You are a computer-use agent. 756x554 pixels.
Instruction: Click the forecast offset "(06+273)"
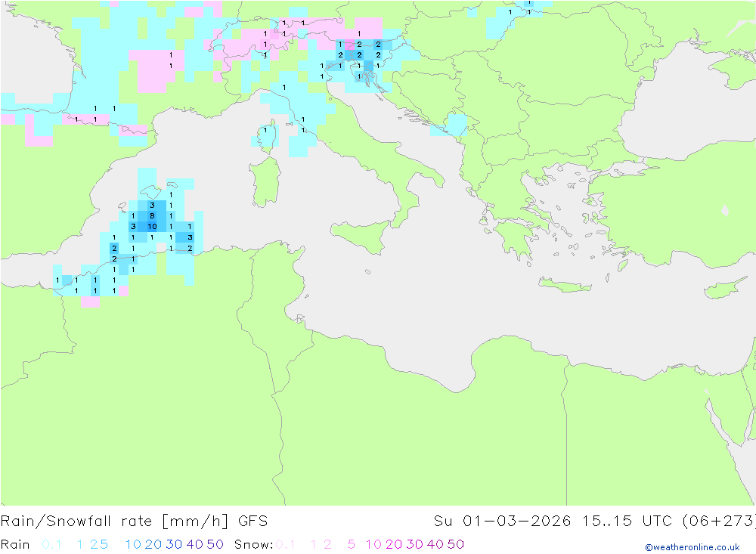pos(719,522)
